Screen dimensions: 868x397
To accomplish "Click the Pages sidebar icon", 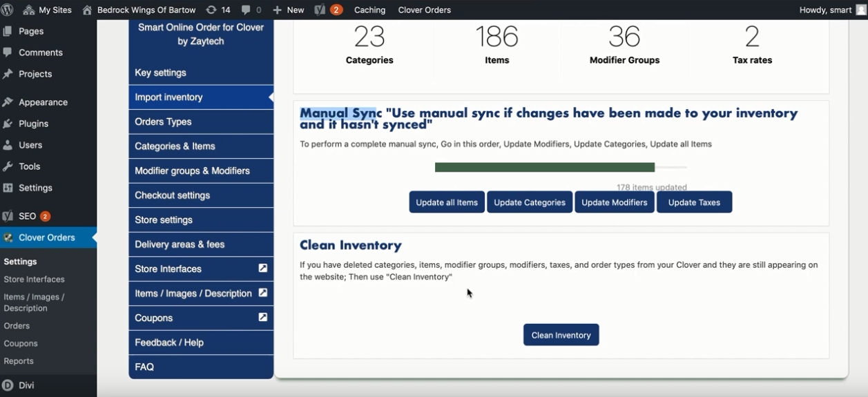I will click(x=8, y=31).
